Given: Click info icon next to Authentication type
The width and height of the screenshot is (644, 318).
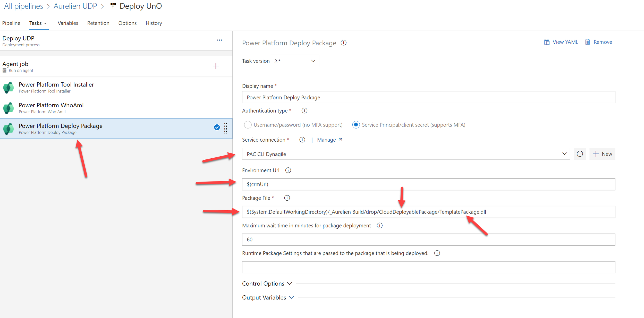Looking at the screenshot, I should click(x=304, y=110).
